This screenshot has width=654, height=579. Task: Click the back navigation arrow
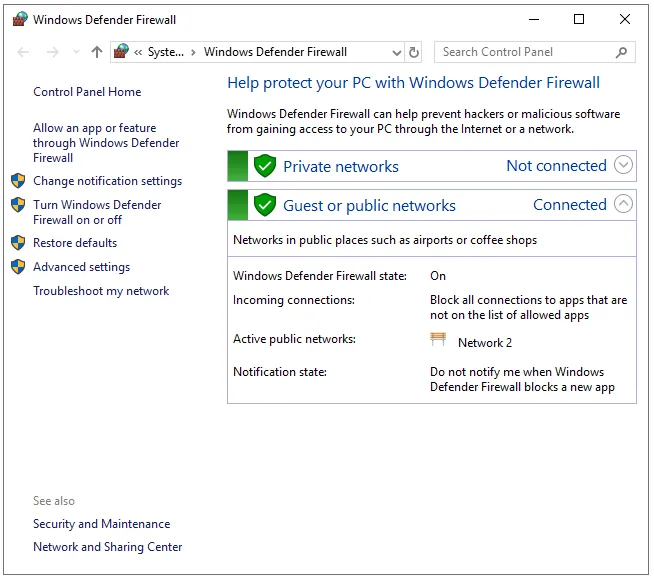[x=24, y=52]
